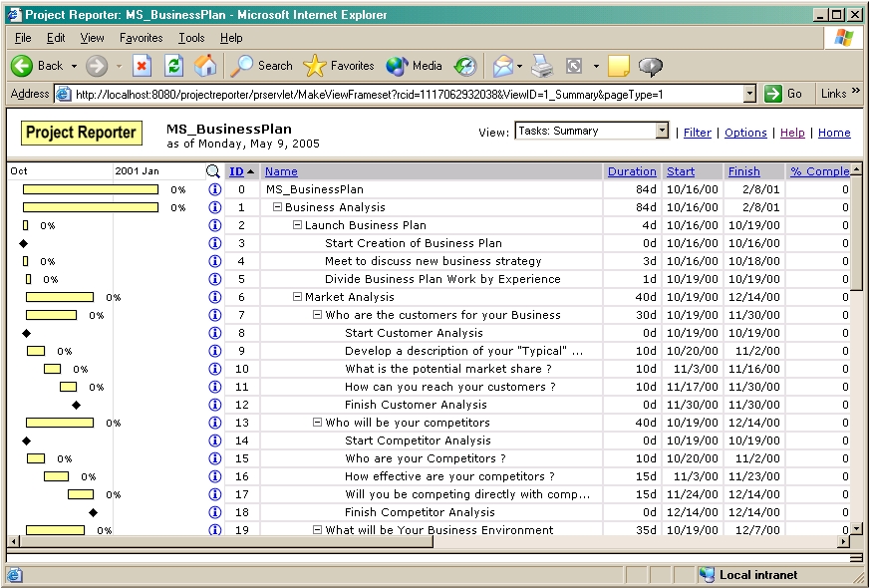Open info icon for Start Customer Analysis
The height and width of the screenshot is (588, 870).
214,333
